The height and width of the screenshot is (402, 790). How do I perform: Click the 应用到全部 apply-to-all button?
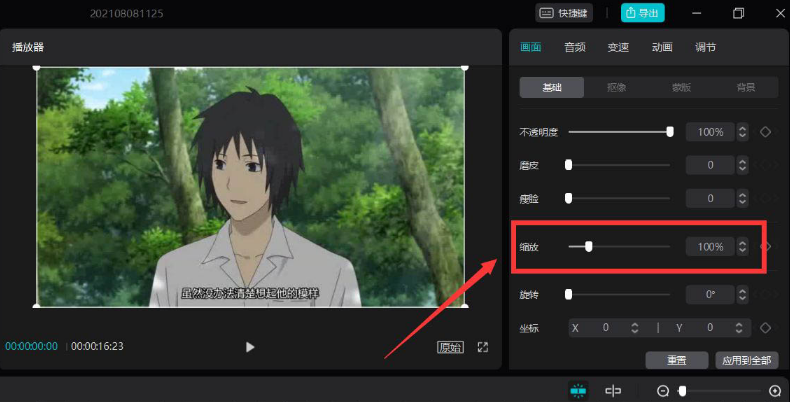[747, 360]
